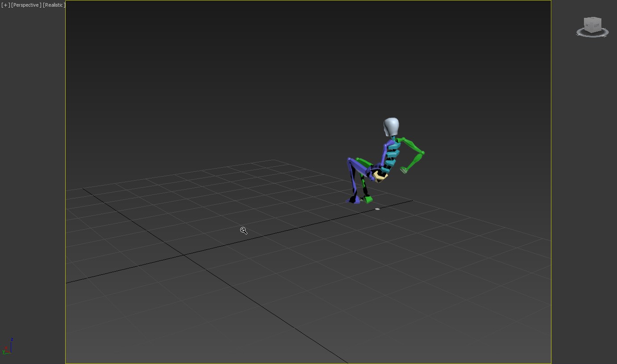Image resolution: width=617 pixels, height=364 pixels.
Task: Select the biped's grey head
Action: pyautogui.click(x=392, y=127)
